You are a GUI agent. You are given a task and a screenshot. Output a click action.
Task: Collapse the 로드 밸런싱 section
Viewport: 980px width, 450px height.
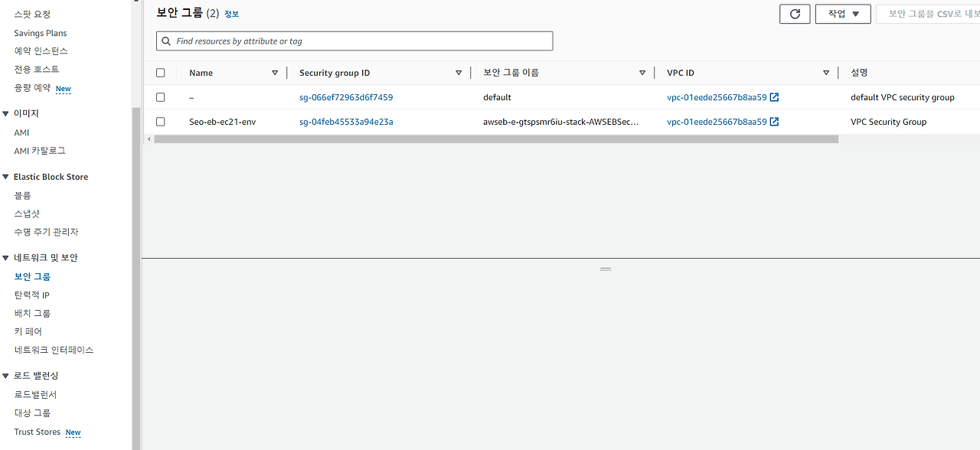(7, 375)
